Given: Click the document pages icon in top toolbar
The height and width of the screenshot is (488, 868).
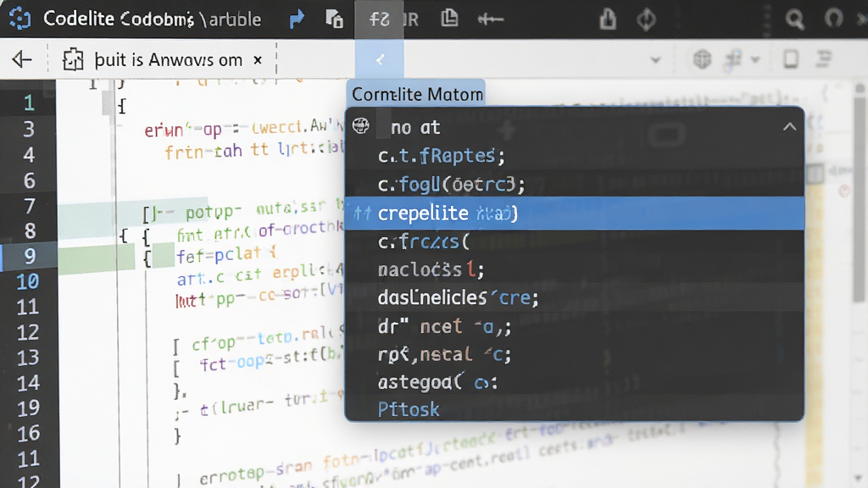Looking at the screenshot, I should click(x=449, y=19).
